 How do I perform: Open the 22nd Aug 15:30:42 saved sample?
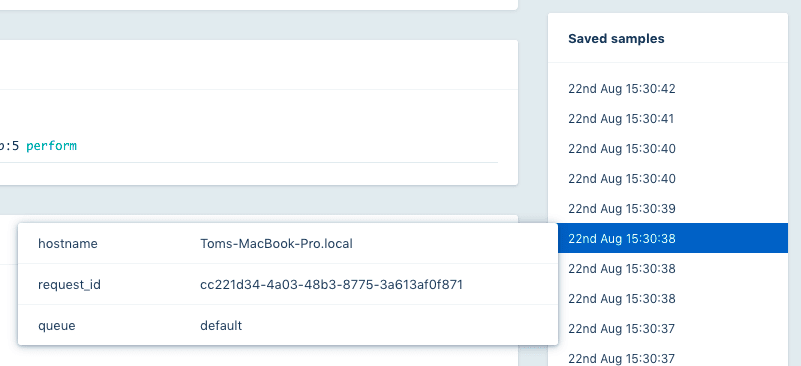(x=668, y=89)
